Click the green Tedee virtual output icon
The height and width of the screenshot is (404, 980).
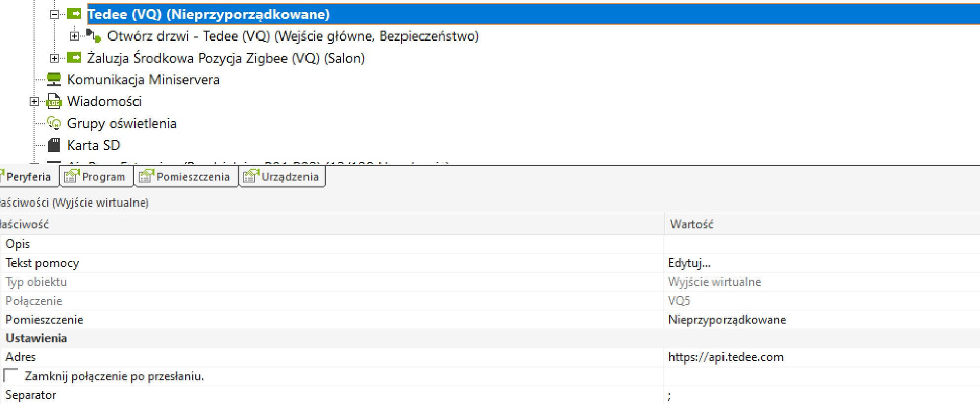(x=74, y=14)
